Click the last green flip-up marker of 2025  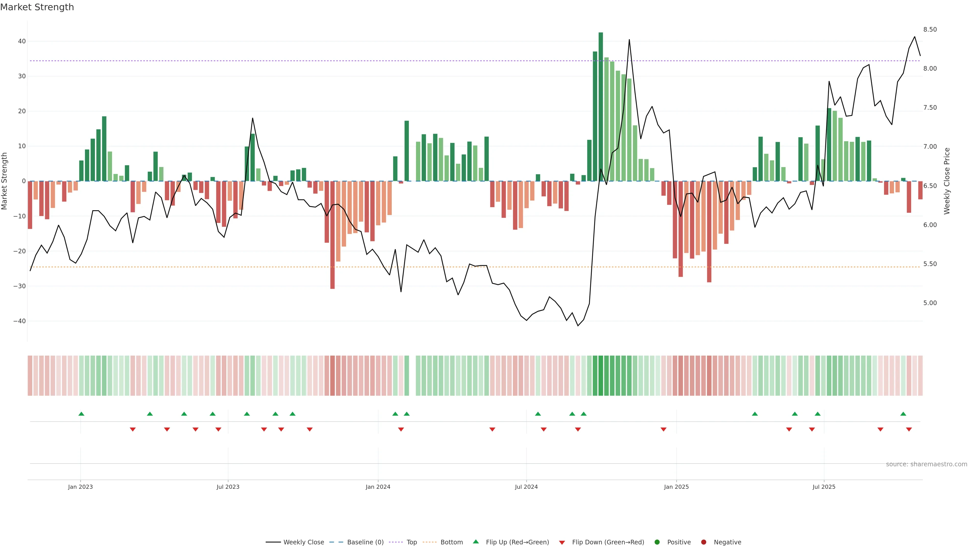click(x=903, y=414)
